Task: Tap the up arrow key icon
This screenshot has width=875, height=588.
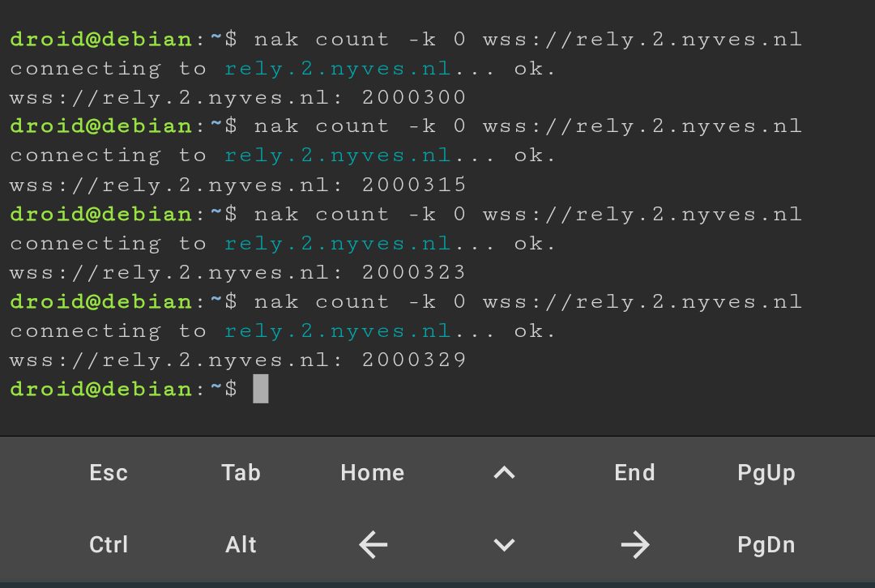Action: (x=504, y=473)
